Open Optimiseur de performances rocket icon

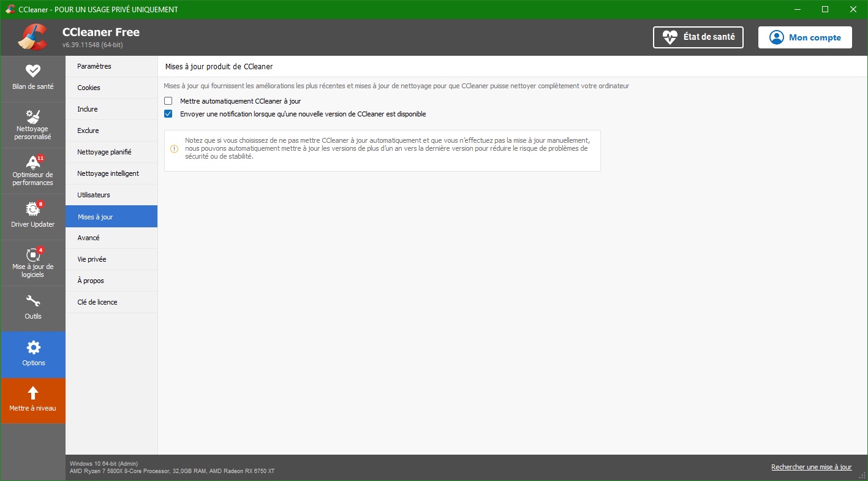coord(33,162)
